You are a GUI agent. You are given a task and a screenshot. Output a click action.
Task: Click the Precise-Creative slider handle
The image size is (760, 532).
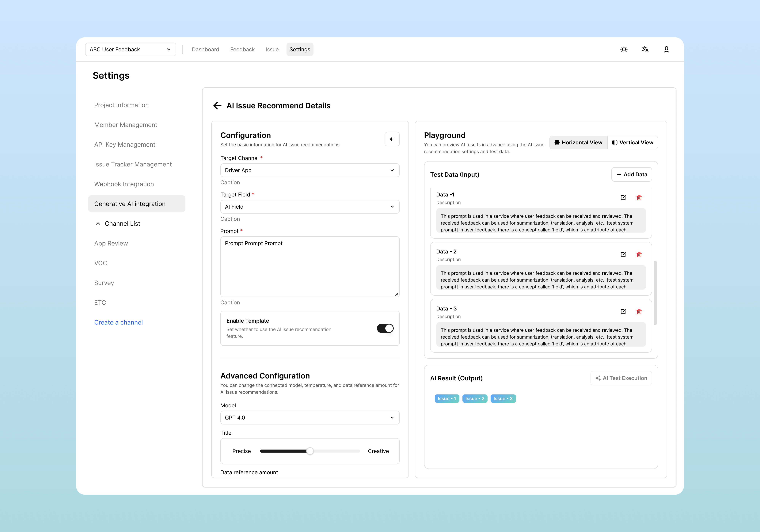coord(310,451)
